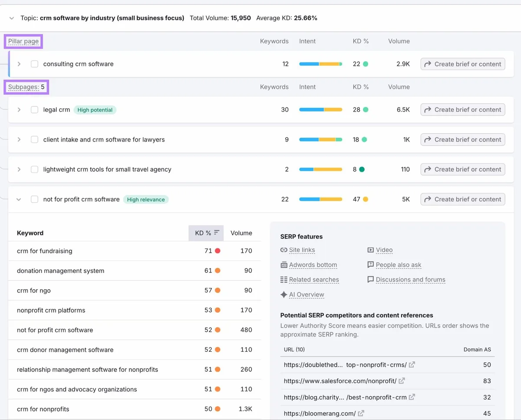Select relationship management software for nonprofits keyword

87,370
